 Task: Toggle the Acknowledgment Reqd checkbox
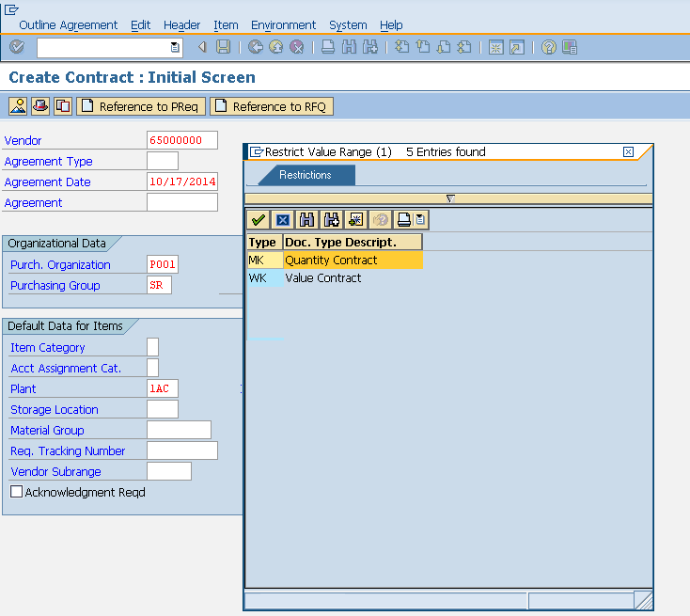tap(16, 492)
